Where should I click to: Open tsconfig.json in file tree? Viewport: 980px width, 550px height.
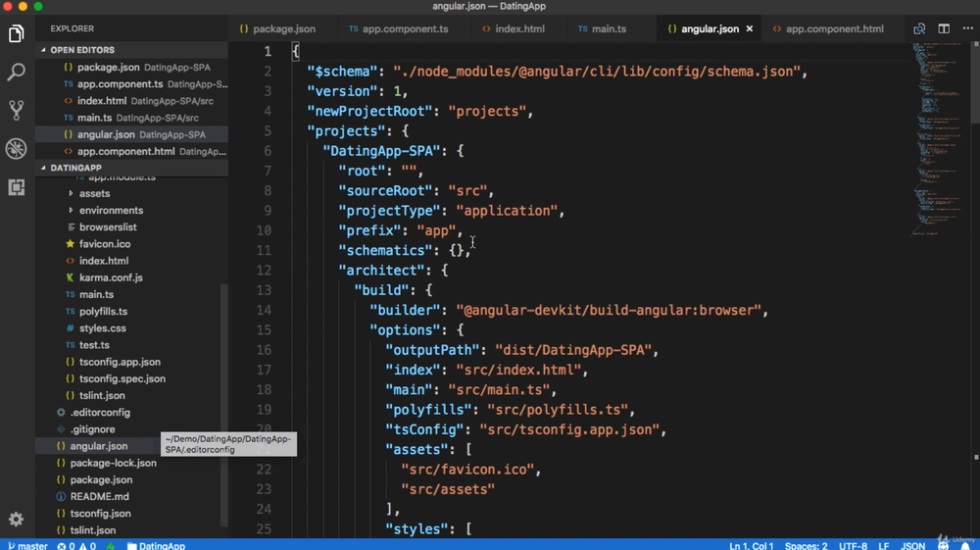(100, 515)
